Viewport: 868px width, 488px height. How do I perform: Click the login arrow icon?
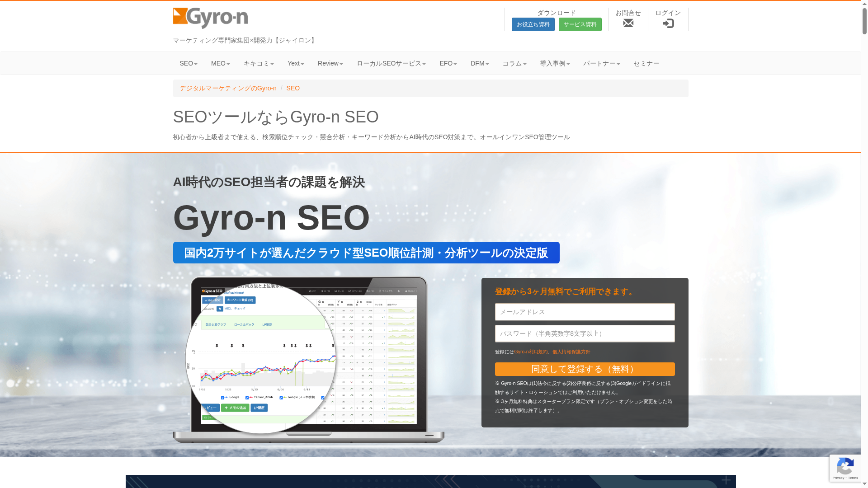click(x=668, y=23)
